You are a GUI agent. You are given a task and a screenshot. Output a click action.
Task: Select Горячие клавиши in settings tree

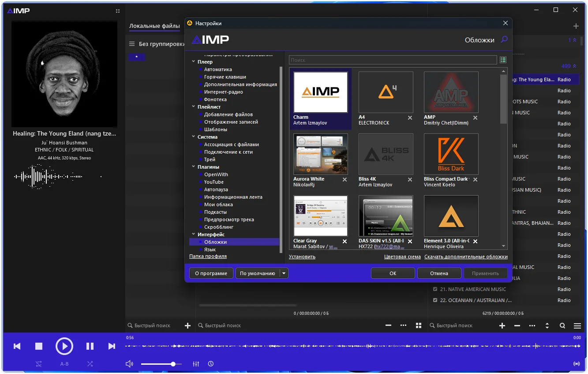pyautogui.click(x=225, y=77)
